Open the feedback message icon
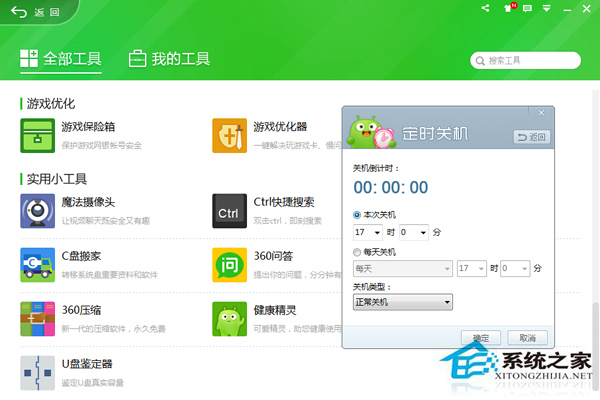This screenshot has height=400, width=600. coord(527,8)
